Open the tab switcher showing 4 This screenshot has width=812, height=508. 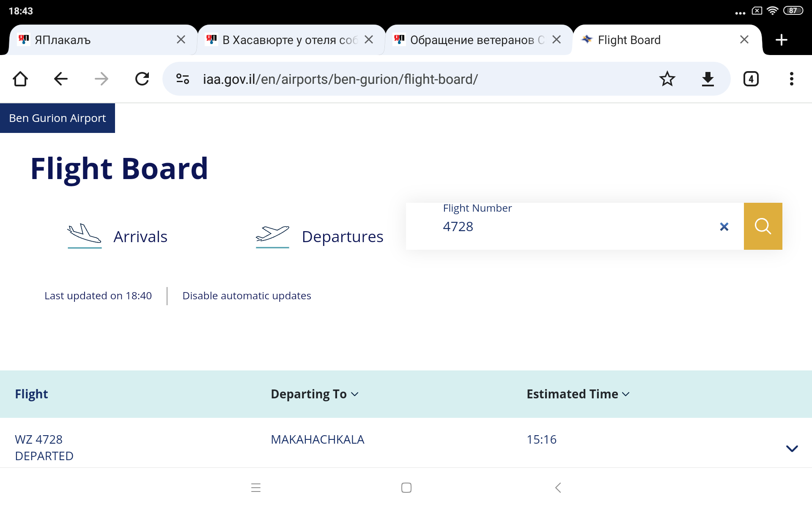click(751, 79)
